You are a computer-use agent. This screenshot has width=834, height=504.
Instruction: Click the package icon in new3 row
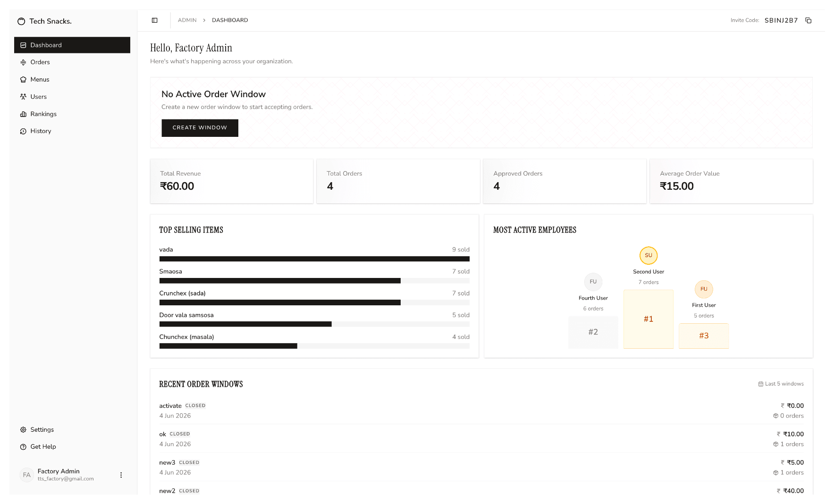[x=775, y=472]
